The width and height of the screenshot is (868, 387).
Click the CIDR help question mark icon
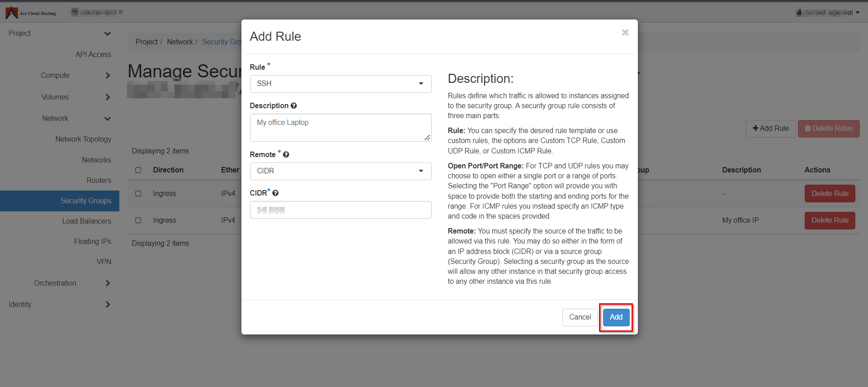point(276,193)
